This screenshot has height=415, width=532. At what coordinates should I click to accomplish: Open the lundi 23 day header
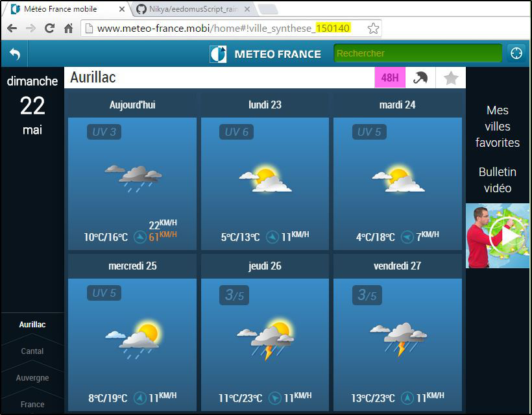point(265,105)
